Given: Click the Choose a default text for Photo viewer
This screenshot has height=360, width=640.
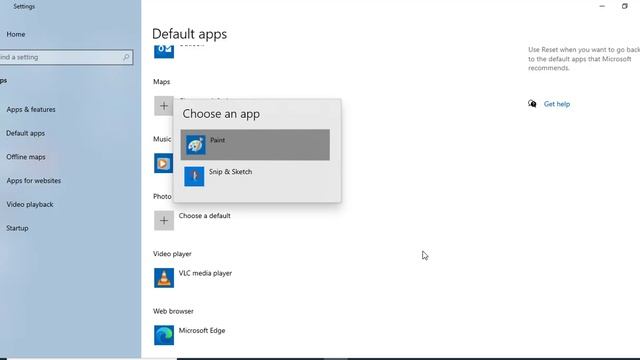Looking at the screenshot, I should point(204,216).
